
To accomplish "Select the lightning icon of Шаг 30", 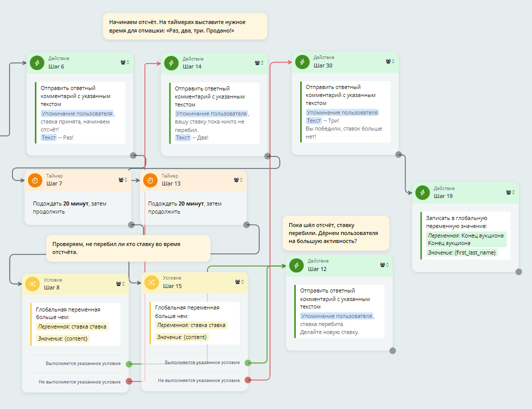I will 302,61.
